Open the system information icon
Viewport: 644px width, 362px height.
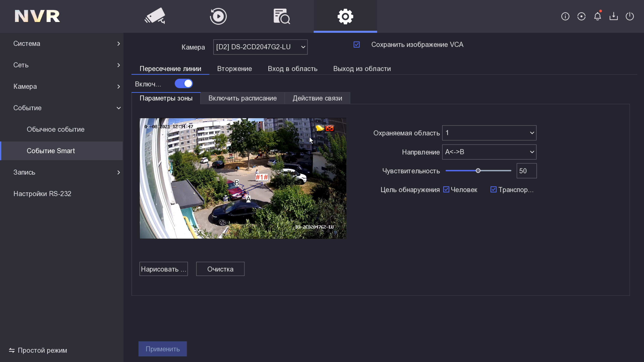click(565, 16)
